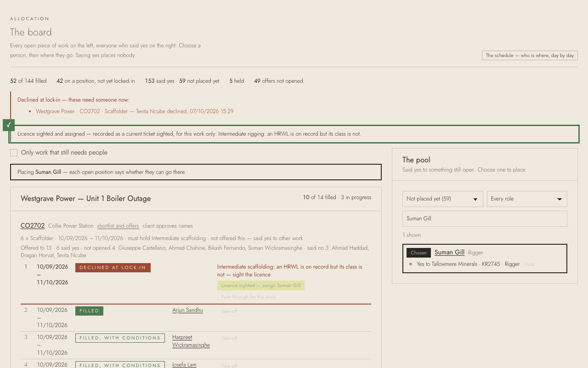Open Arjun Sandhu's profile link
Image resolution: width=588 pixels, height=368 pixels.
pyautogui.click(x=187, y=310)
